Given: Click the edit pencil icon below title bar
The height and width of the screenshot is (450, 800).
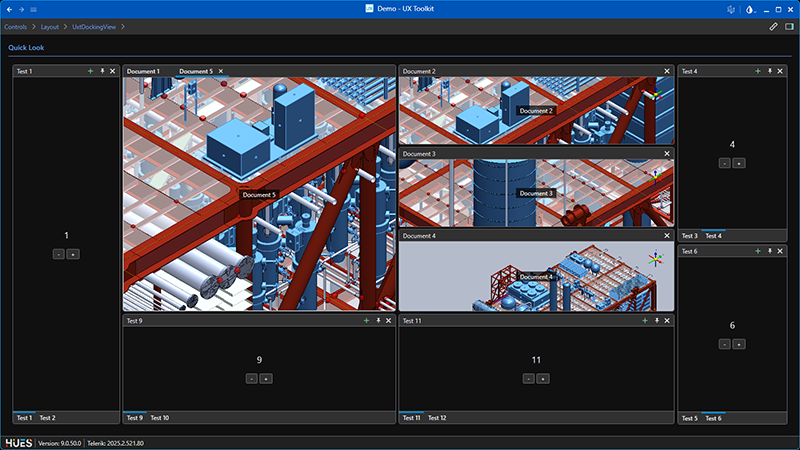Looking at the screenshot, I should coord(773,26).
